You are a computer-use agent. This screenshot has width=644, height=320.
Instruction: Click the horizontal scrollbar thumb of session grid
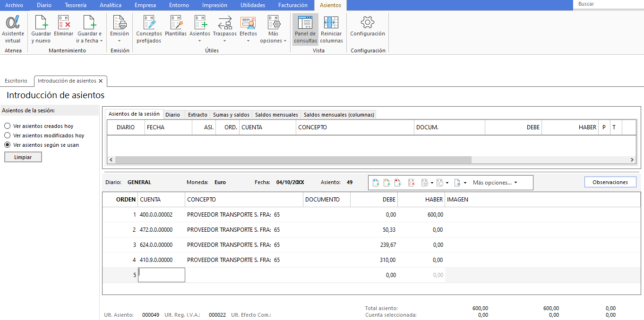(x=293, y=160)
